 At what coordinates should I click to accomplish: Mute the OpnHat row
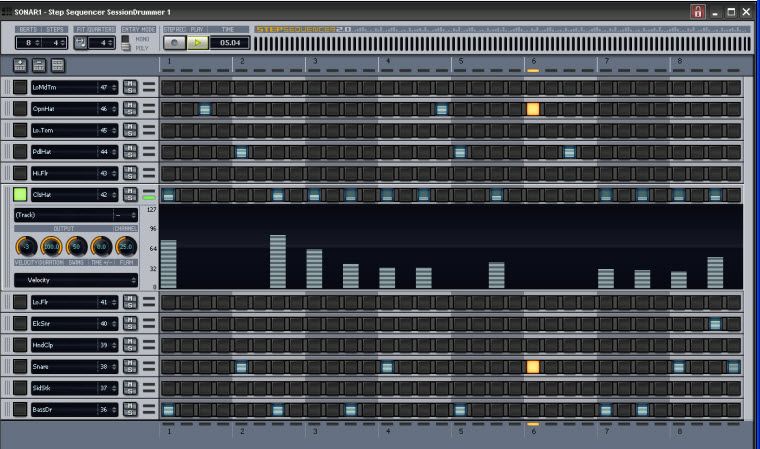click(130, 105)
